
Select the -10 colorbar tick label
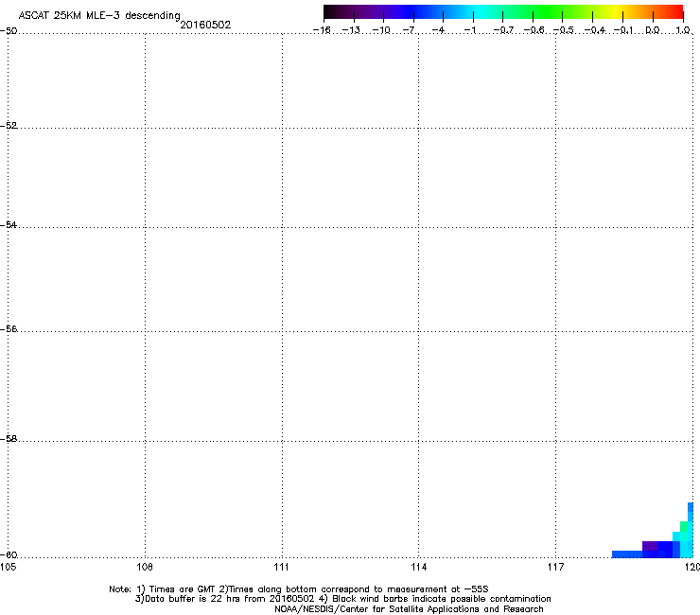pyautogui.click(x=381, y=30)
